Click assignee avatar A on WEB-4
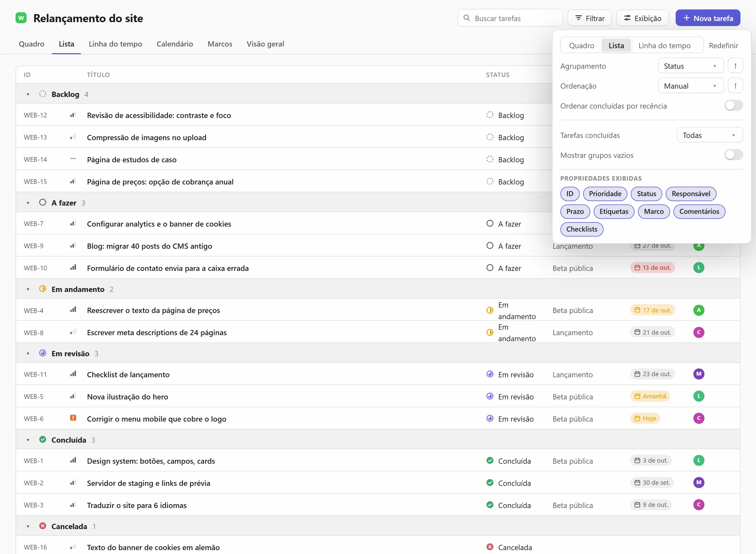Image resolution: width=756 pixels, height=554 pixels. [699, 310]
